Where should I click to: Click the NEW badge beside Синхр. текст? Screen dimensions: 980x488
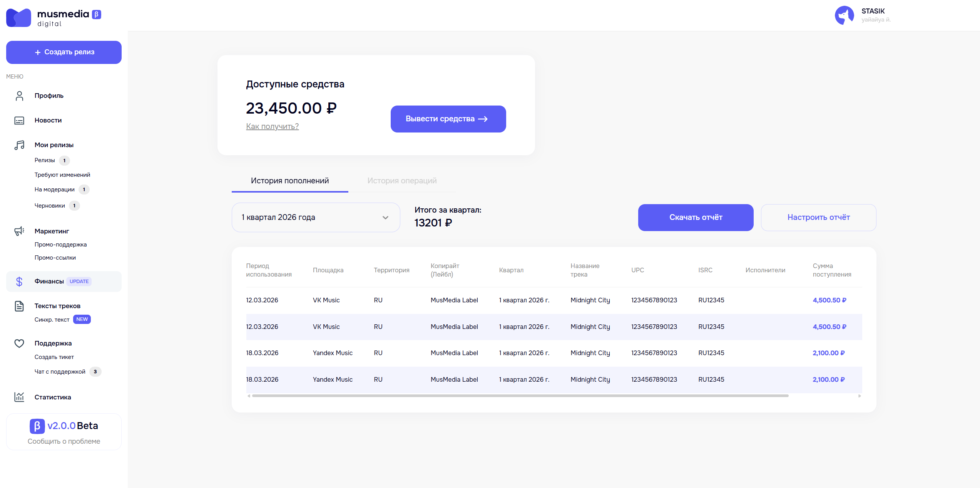pyautogui.click(x=82, y=319)
